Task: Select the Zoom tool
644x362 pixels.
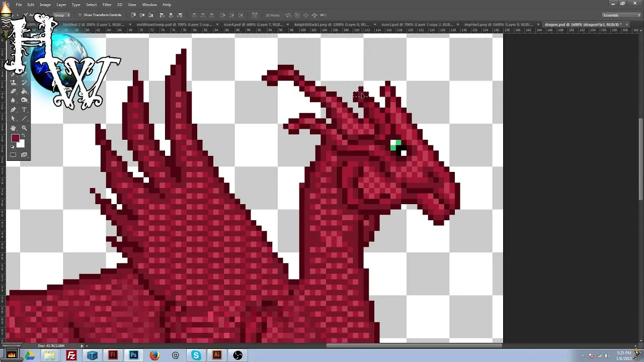Action: pos(24,128)
